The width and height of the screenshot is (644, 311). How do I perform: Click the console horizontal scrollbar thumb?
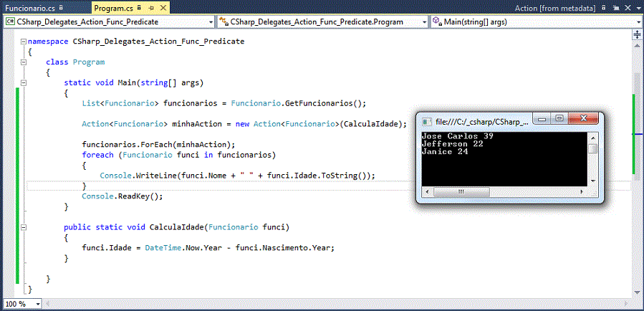click(x=461, y=192)
